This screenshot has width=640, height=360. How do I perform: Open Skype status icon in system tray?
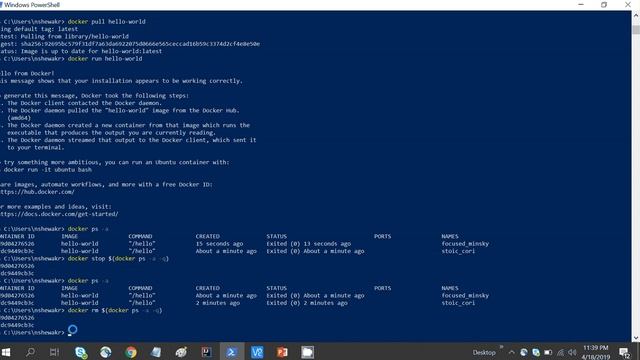coord(536,352)
